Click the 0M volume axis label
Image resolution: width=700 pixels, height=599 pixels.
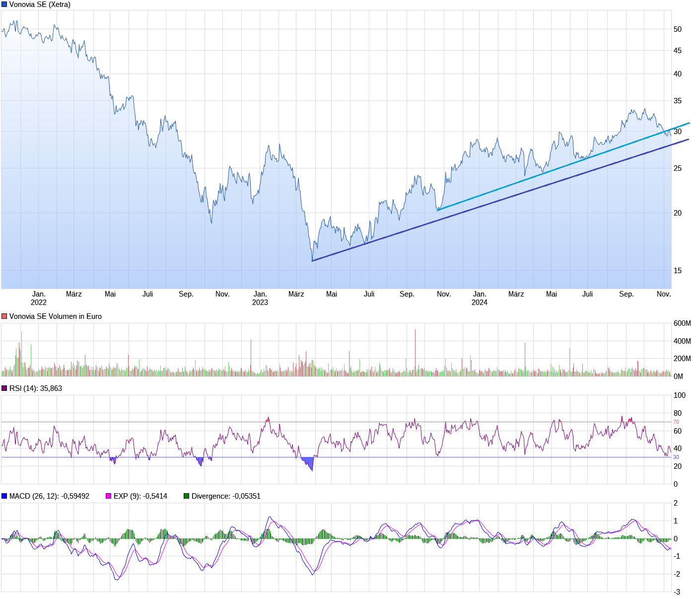(678, 376)
